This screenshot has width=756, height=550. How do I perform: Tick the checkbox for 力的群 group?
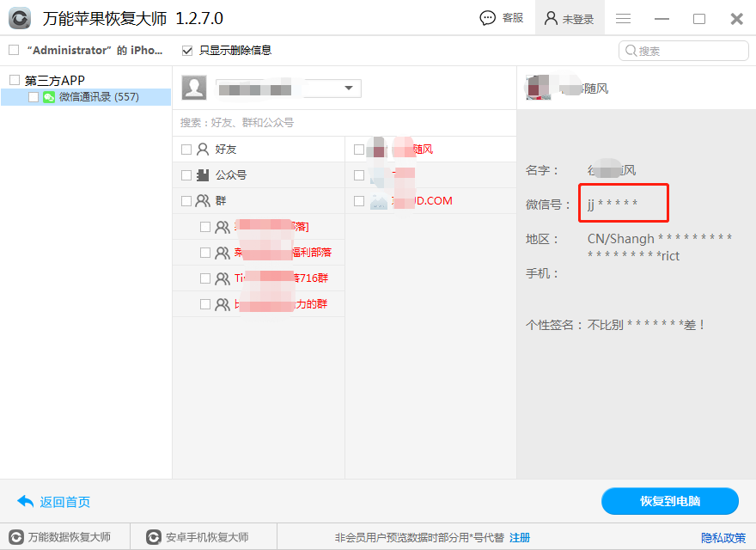[x=205, y=304]
